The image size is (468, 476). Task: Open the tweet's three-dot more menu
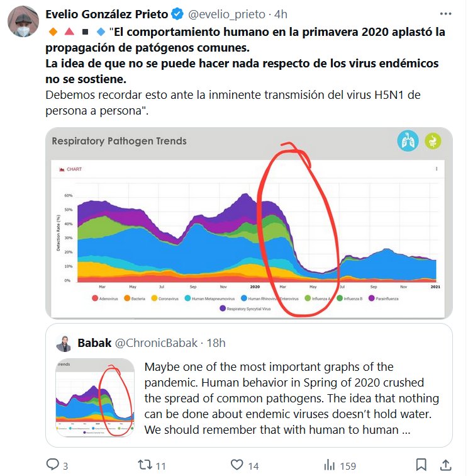coord(446,13)
